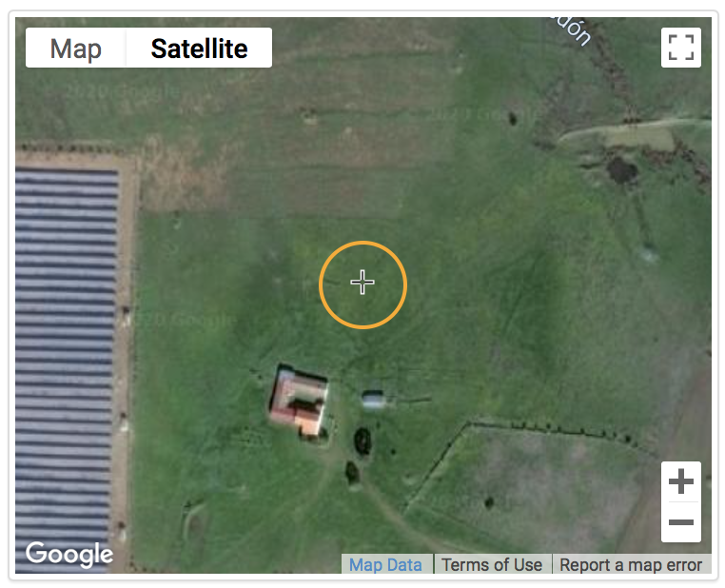Select the Satellite view tab
725x588 pixels.
199,49
